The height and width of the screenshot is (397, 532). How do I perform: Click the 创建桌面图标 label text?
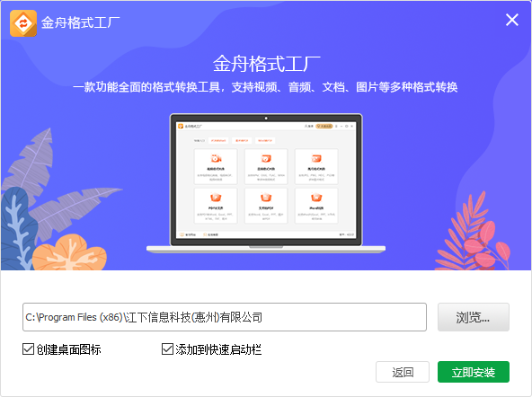coord(69,349)
